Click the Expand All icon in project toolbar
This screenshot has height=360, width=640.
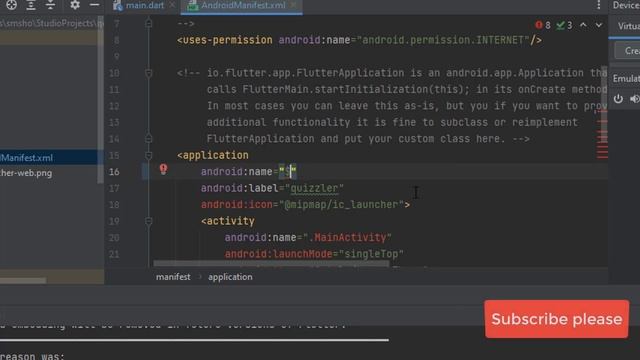click(x=31, y=5)
